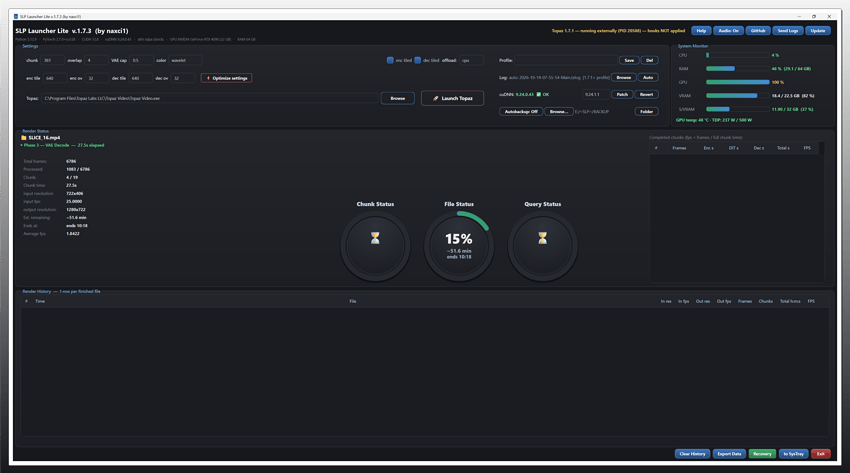Image resolution: width=850 pixels, height=473 pixels.
Task: Open the color wavelet dropdown
Action: (x=185, y=60)
